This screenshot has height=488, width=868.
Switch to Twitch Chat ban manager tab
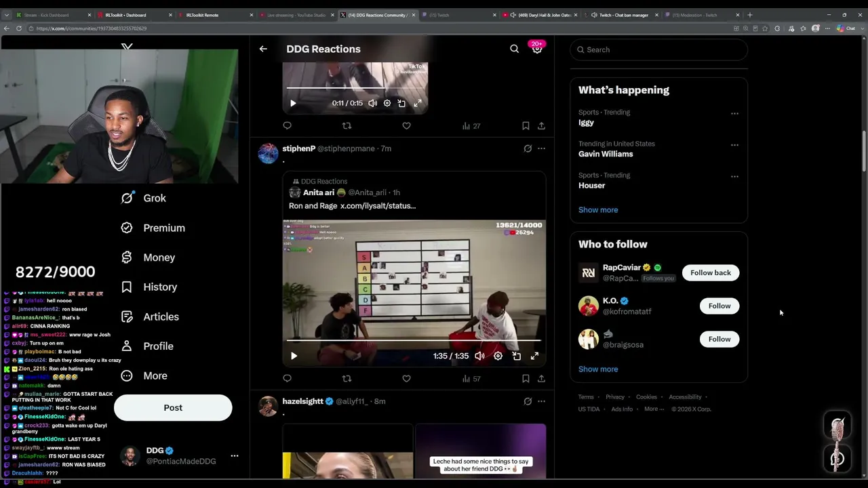[x=623, y=15]
